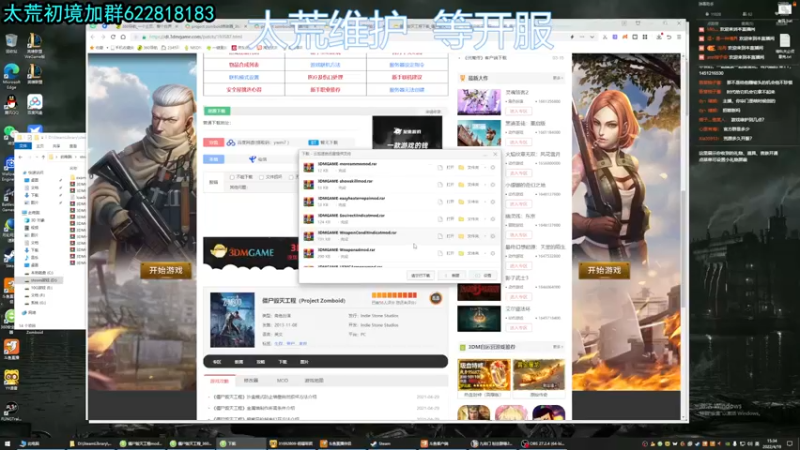This screenshot has height=450, width=800.
Task: Open browser main menu icon
Action: point(679,37)
